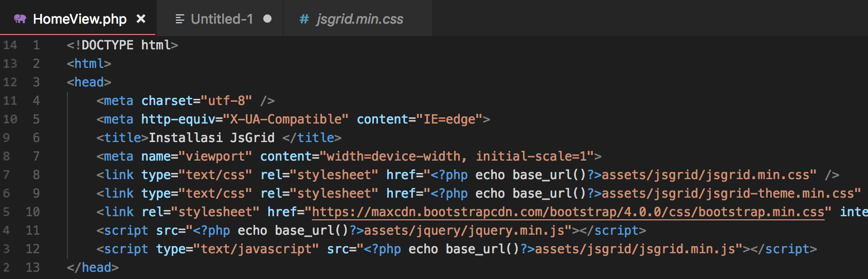The height and width of the screenshot is (279, 868).
Task: Click the jquery.min.js script source path
Action: coord(464,231)
